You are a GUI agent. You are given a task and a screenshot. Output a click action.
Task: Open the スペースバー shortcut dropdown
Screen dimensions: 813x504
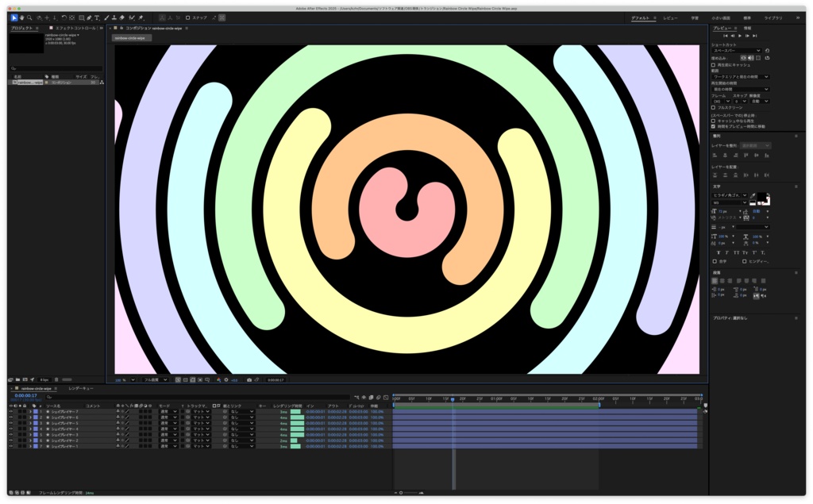click(x=737, y=51)
